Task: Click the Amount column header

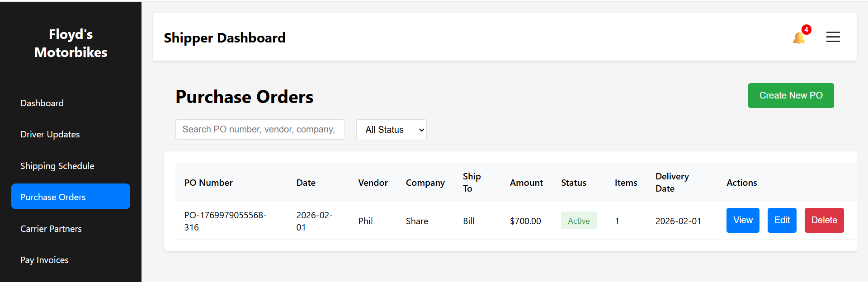Action: click(x=526, y=183)
